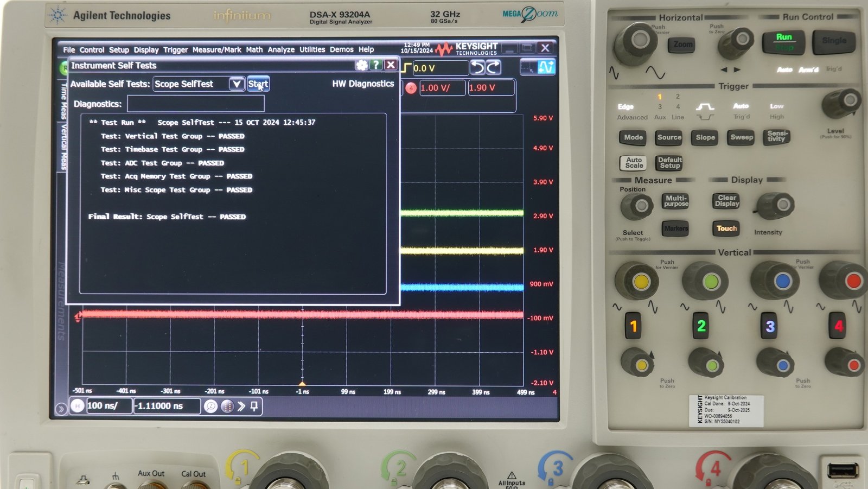Expand the bottom-left double arrow panel button

point(61,409)
